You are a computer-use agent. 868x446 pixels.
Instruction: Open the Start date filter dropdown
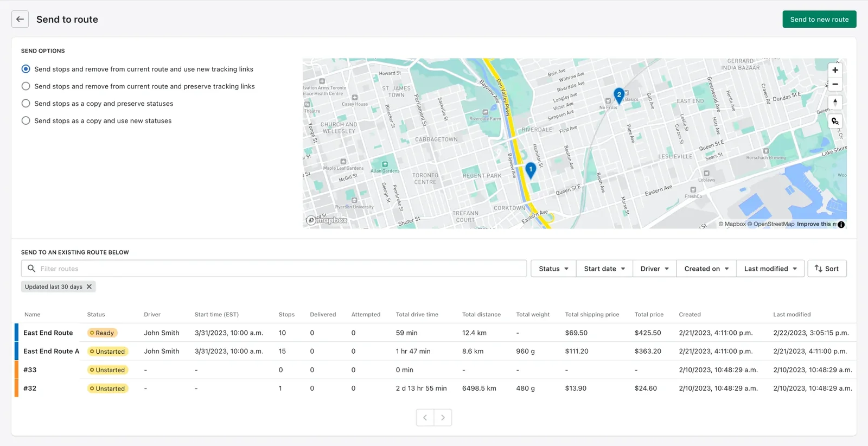click(x=604, y=269)
